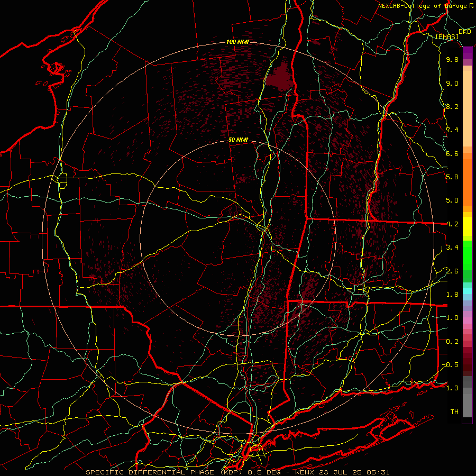Click the 100 NMI range ring label
The image size is (476, 476).
pyautogui.click(x=237, y=42)
